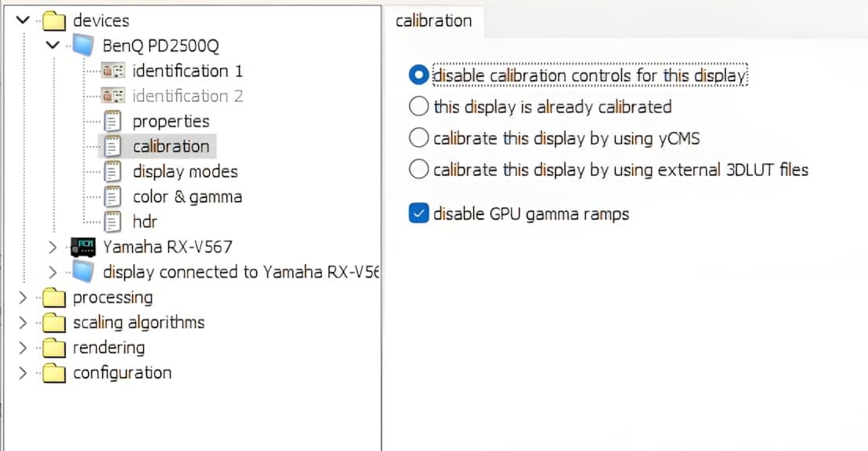
Task: Open the rendering tree item
Action: pos(108,347)
